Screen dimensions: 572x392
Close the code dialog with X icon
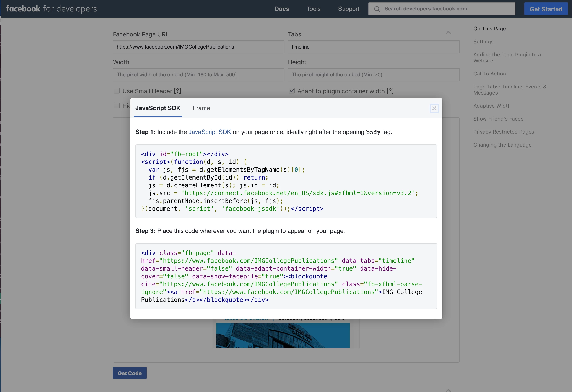point(434,108)
